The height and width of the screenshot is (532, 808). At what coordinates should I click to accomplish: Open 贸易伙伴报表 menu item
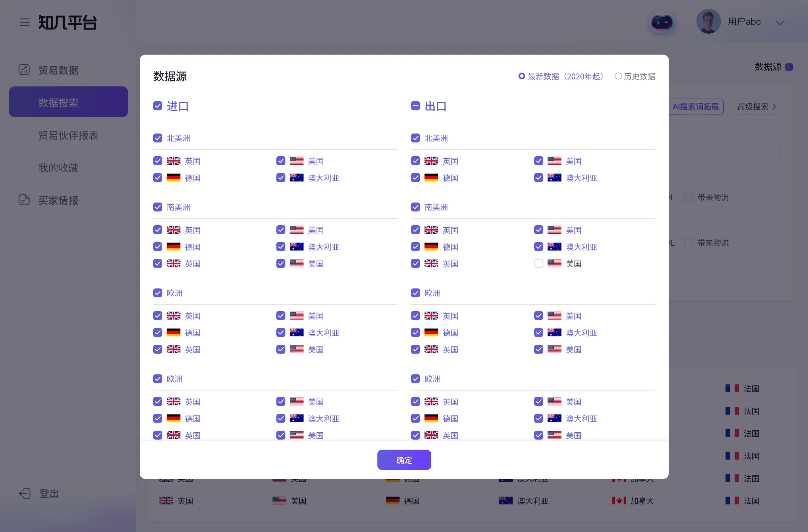point(68,135)
